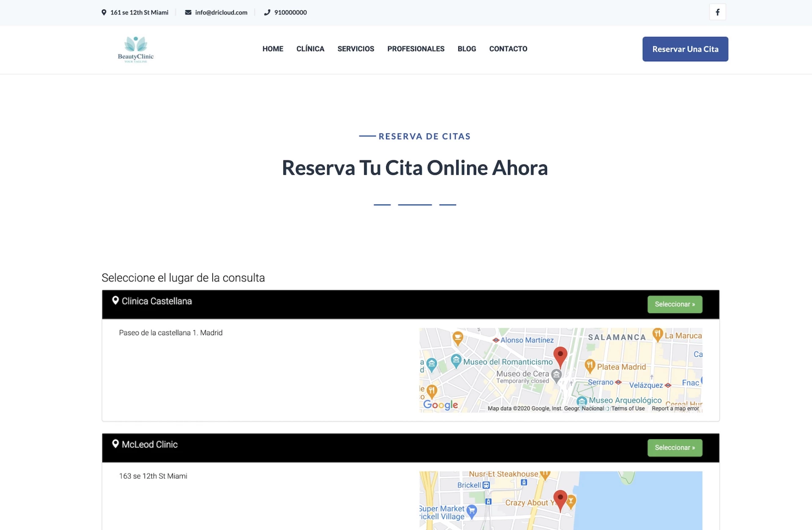Click the location pin icon in the top bar
812x530 pixels.
point(104,12)
